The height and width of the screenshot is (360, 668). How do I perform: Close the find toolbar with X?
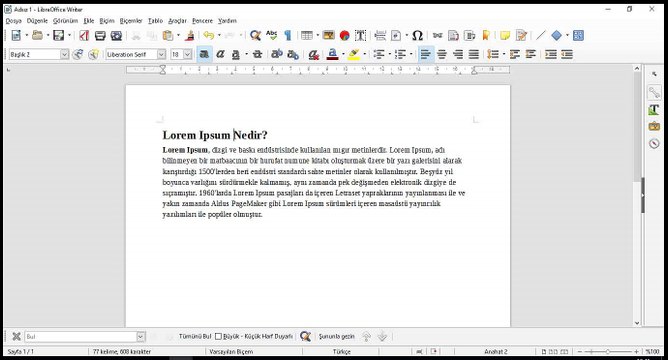(x=16, y=337)
